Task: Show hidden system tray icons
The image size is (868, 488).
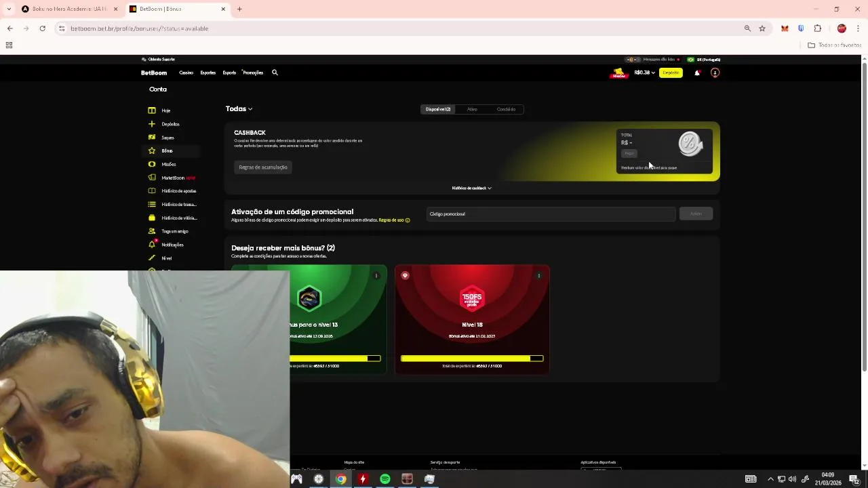Action: click(770, 479)
